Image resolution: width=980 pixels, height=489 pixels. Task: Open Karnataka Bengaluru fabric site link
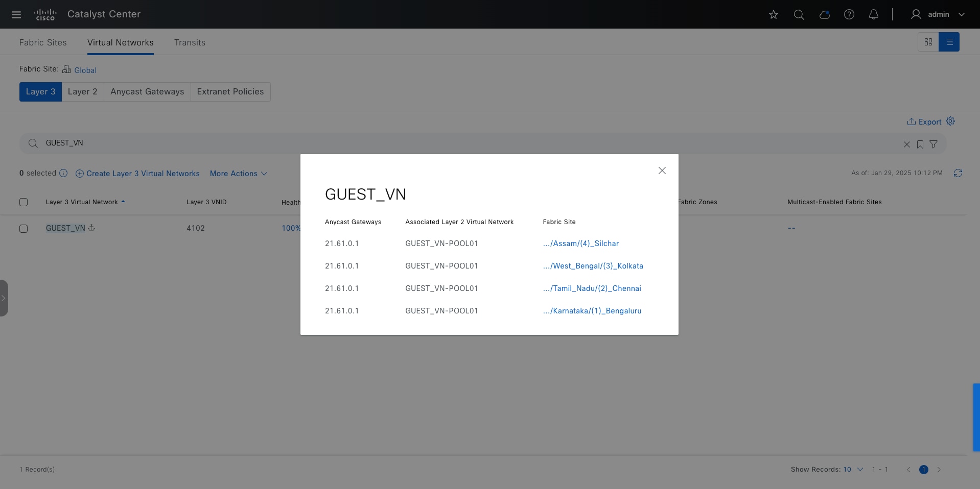click(x=592, y=311)
